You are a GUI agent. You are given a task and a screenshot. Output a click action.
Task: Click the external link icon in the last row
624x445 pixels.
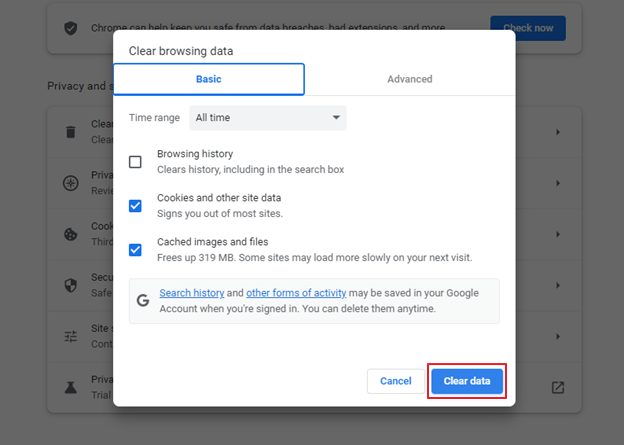(558, 387)
